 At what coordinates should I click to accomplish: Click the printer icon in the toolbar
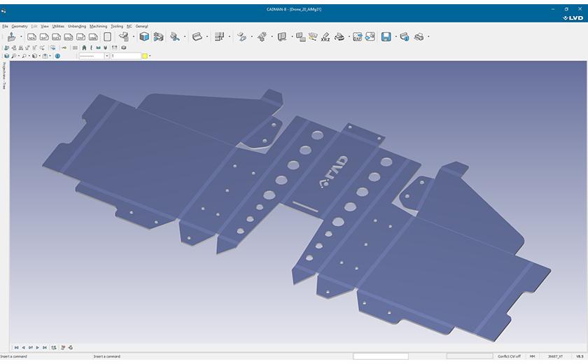tap(419, 36)
